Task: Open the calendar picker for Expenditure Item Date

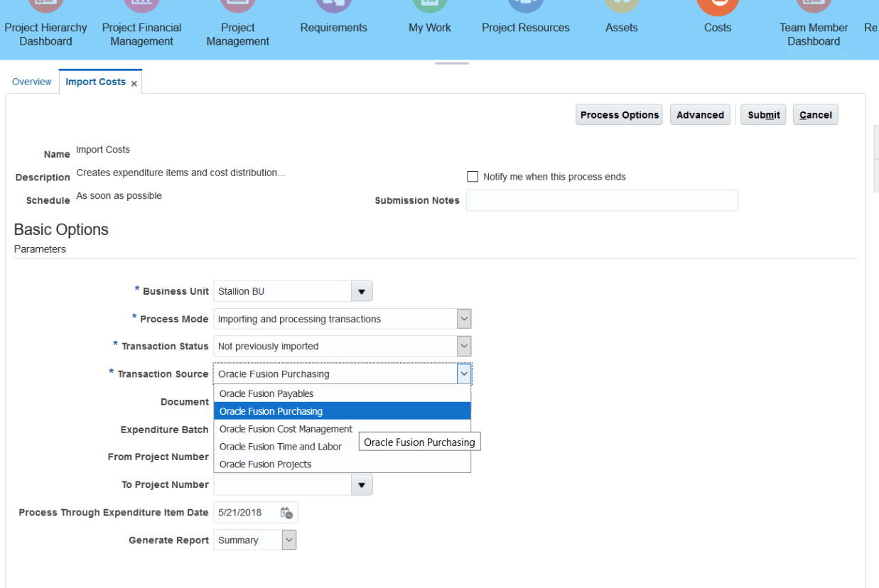Action: pos(286,513)
